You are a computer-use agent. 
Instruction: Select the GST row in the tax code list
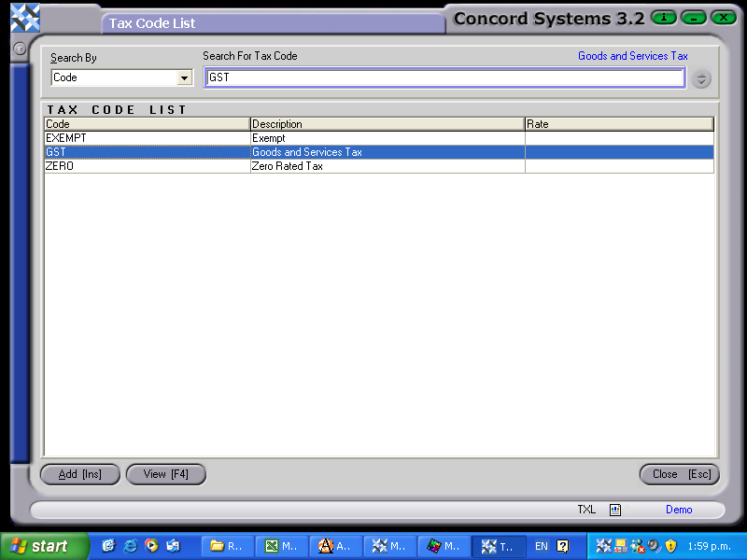pyautogui.click(x=140, y=151)
